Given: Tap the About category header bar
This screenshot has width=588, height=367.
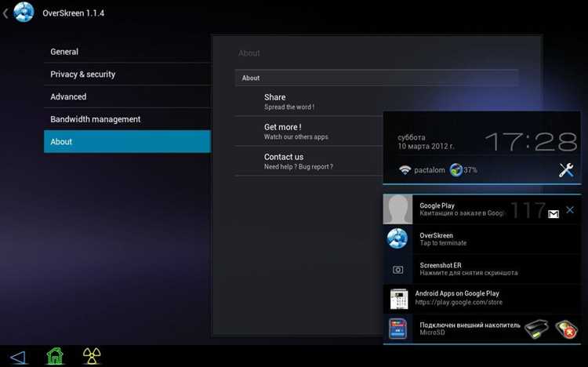Looking at the screenshot, I should [377, 78].
